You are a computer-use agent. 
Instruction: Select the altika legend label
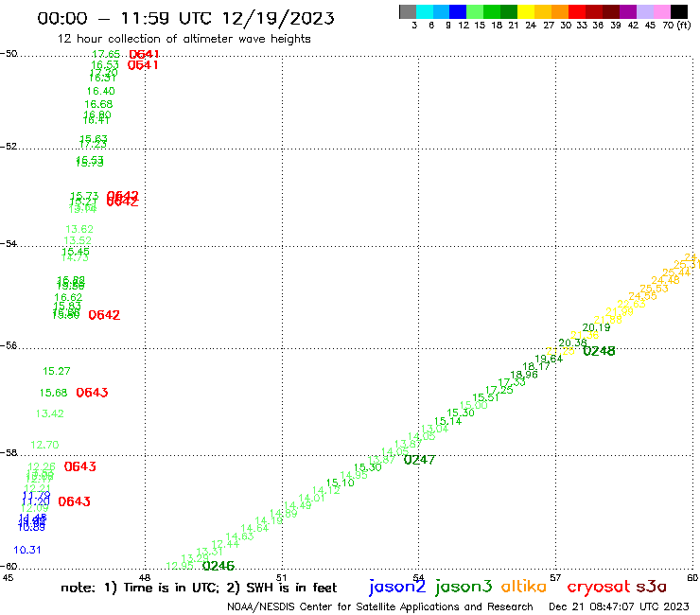(524, 587)
